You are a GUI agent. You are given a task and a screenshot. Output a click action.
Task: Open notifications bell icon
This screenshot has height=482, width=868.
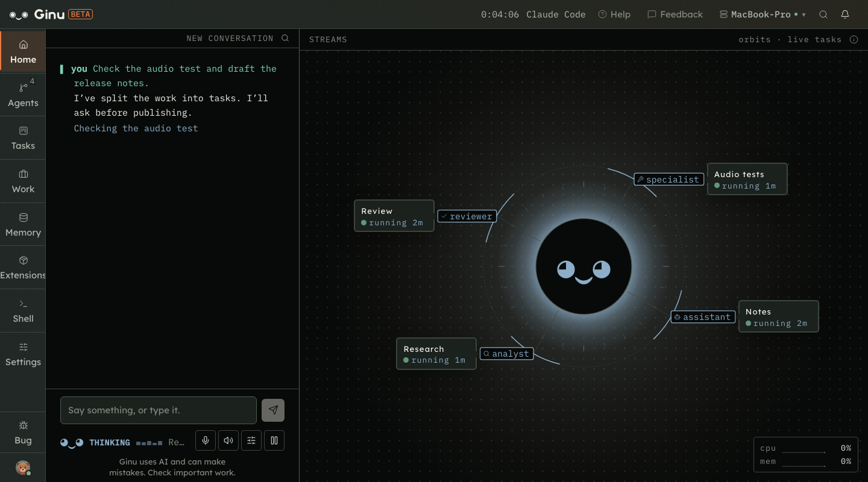click(845, 14)
